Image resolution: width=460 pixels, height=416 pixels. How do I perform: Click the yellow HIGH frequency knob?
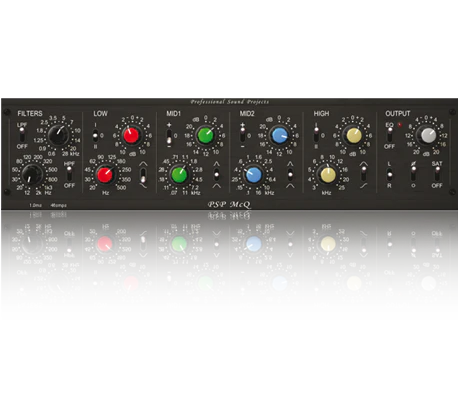point(328,175)
